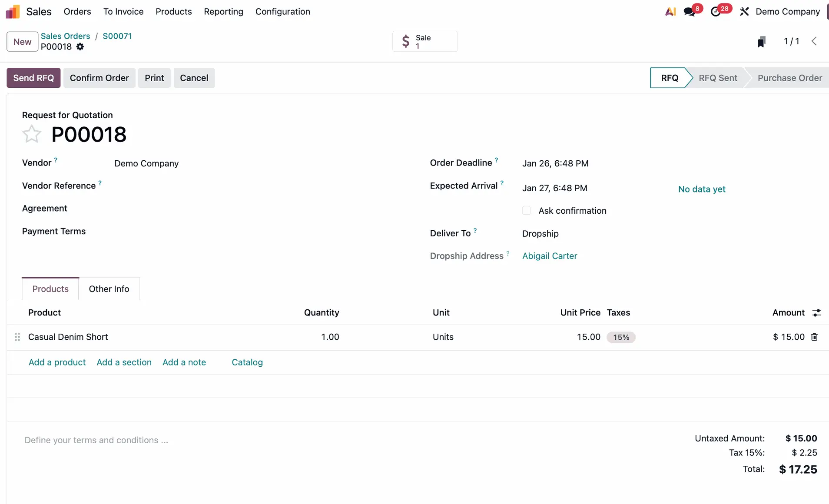Enable the Ask confirmation checkbox
Image resolution: width=829 pixels, height=504 pixels.
point(527,211)
